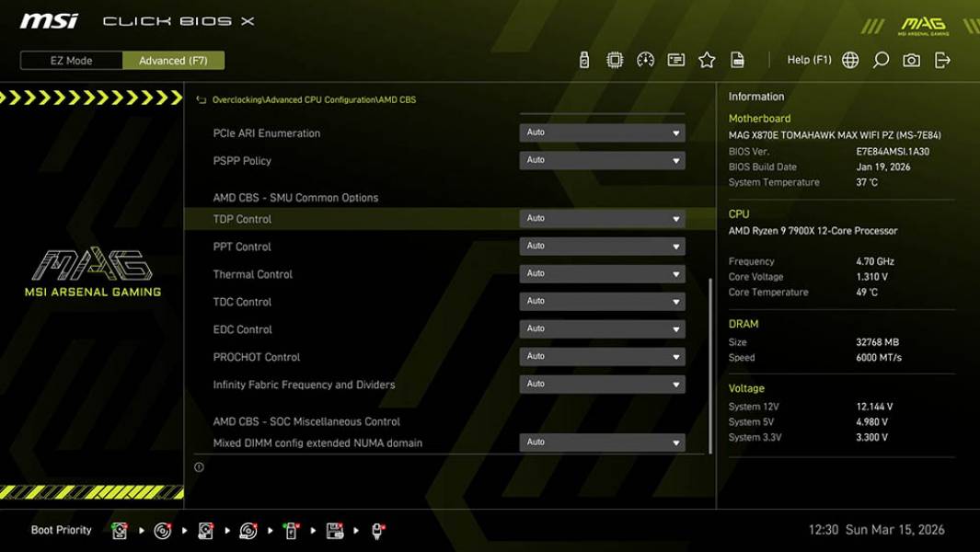Click the exit icon in the toolbar
The width and height of the screenshot is (980, 552).
pos(942,59)
